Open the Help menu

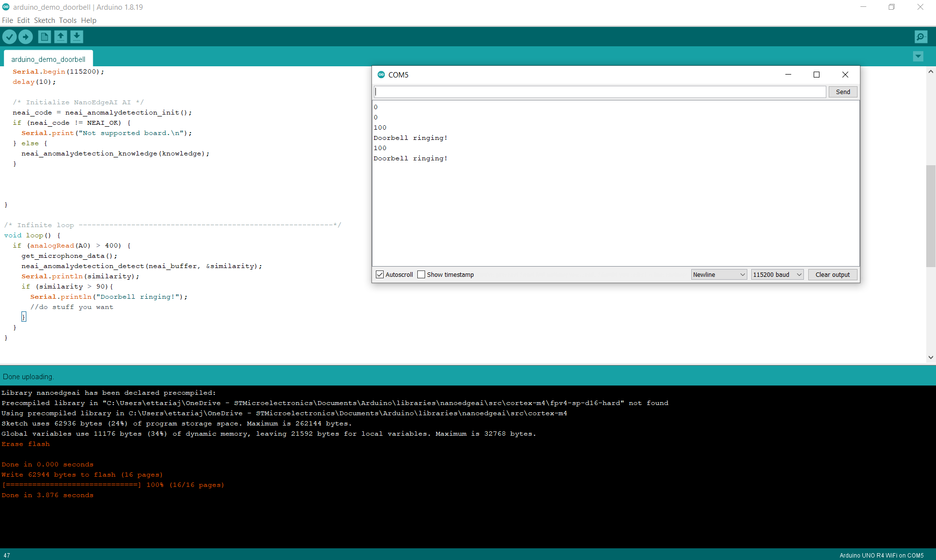click(89, 20)
